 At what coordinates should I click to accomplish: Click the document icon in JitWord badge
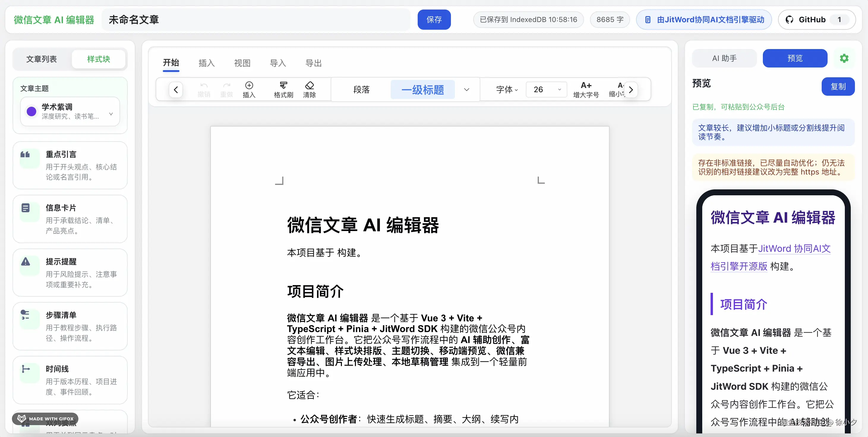click(x=648, y=20)
